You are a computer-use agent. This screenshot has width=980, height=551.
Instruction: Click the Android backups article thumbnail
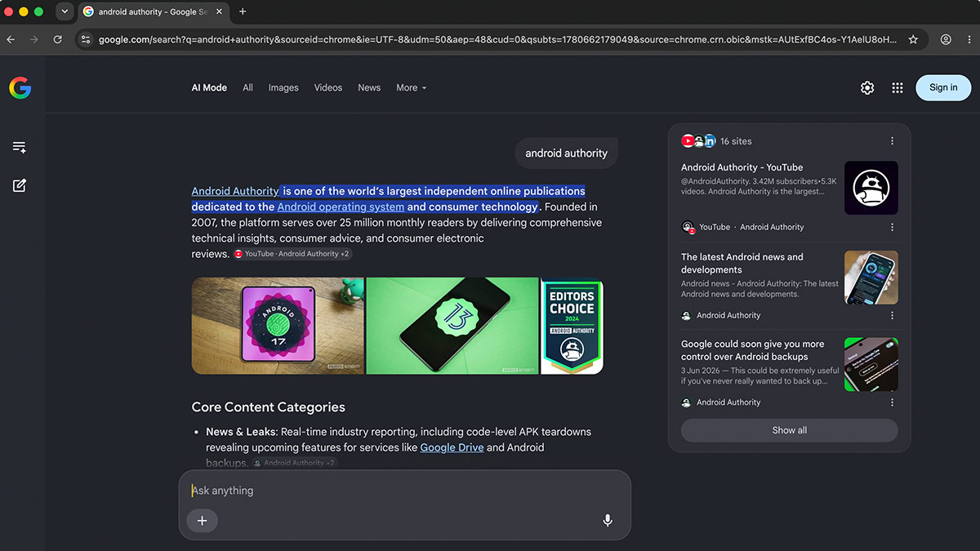871,364
